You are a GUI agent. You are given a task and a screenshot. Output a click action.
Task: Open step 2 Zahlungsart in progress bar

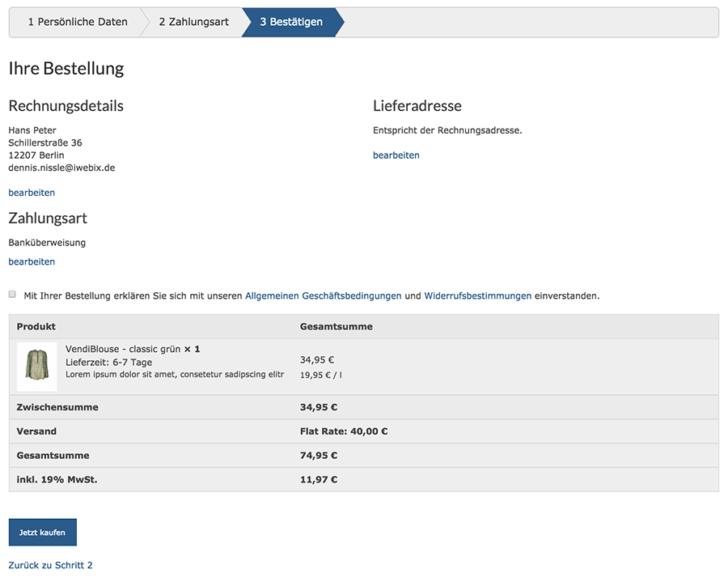tap(193, 22)
